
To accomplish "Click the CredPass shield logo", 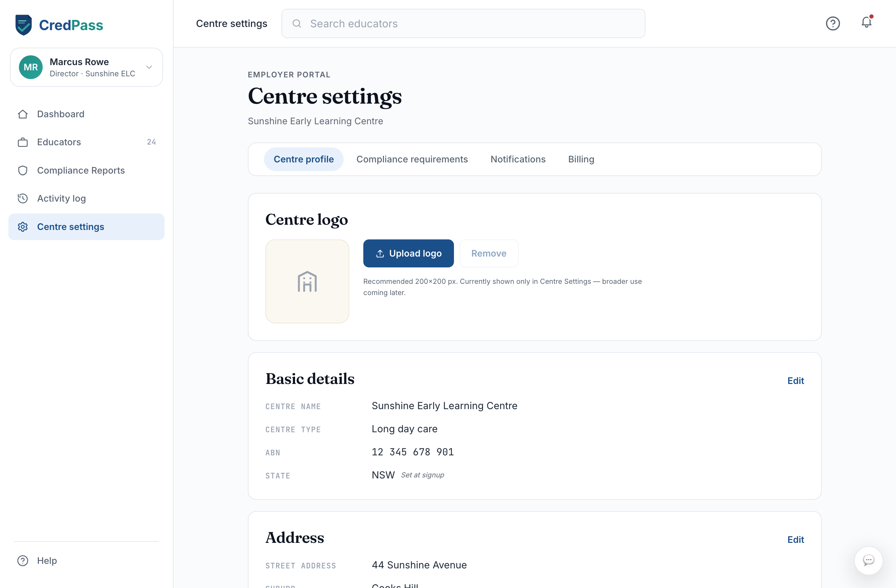I will coord(23,25).
